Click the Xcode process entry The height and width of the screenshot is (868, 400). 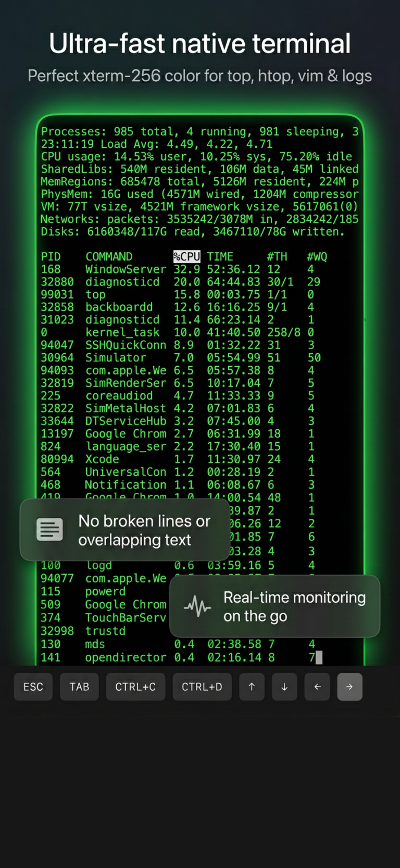(102, 459)
